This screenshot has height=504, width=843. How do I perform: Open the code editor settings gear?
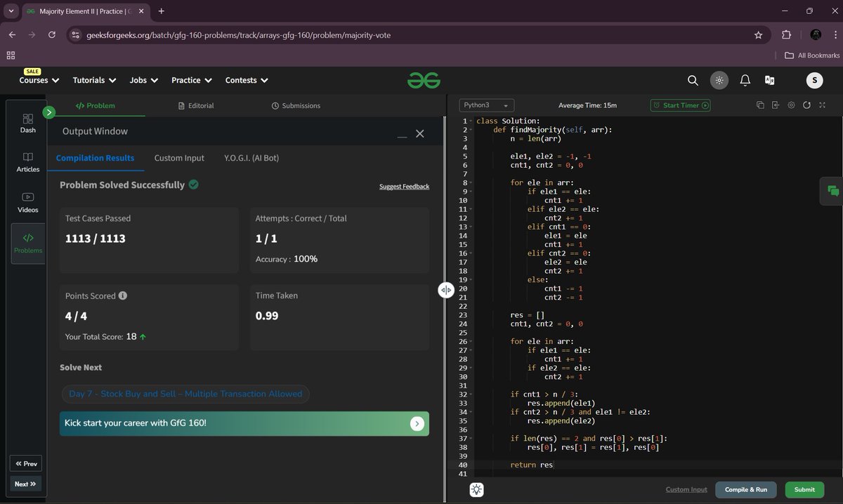coord(791,105)
